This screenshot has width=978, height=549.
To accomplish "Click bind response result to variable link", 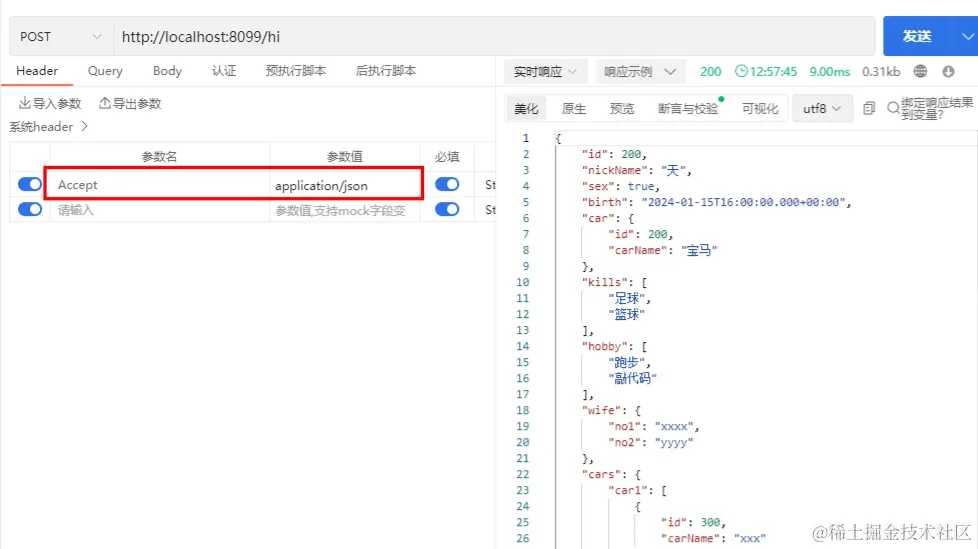I will click(x=937, y=109).
